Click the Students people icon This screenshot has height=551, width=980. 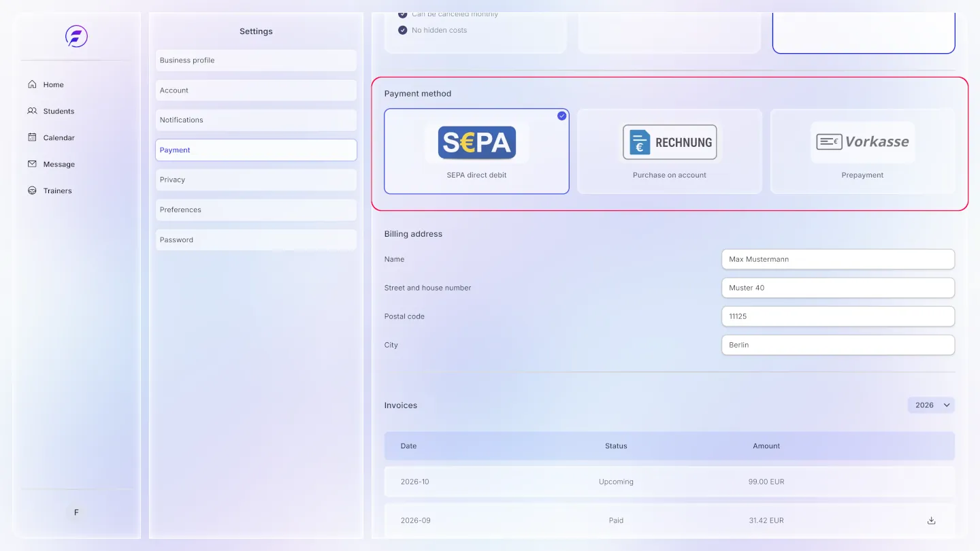coord(32,111)
